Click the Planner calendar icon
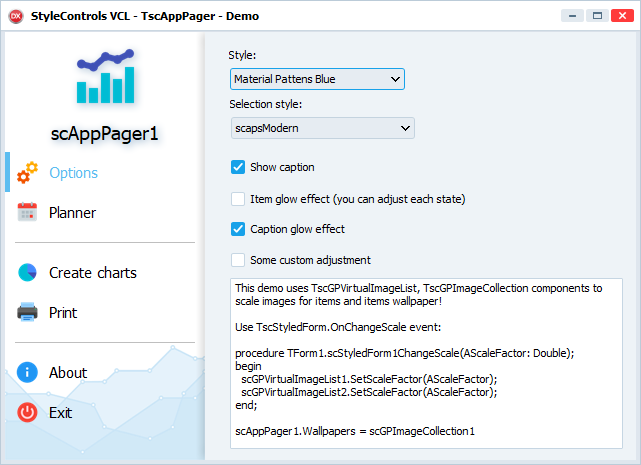Screen dimensions: 641x465 (27, 212)
